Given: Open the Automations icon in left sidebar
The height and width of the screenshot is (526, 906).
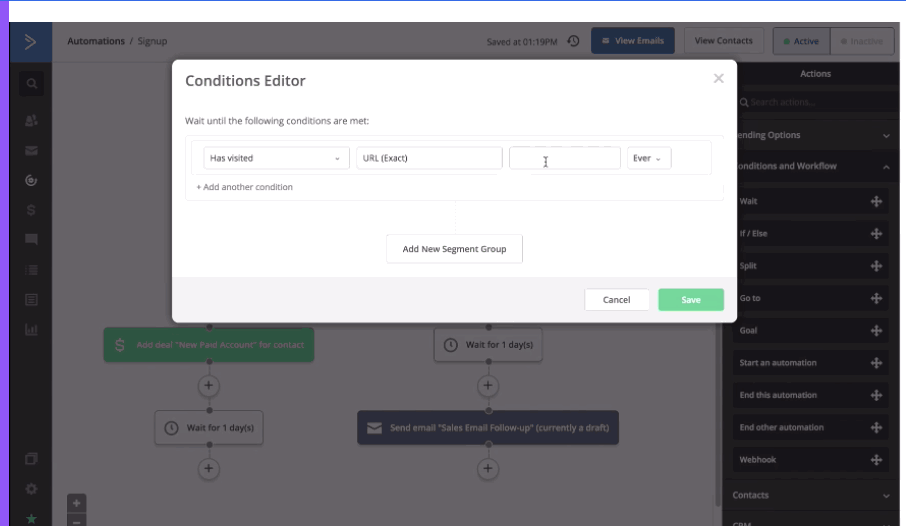Looking at the screenshot, I should 31,181.
